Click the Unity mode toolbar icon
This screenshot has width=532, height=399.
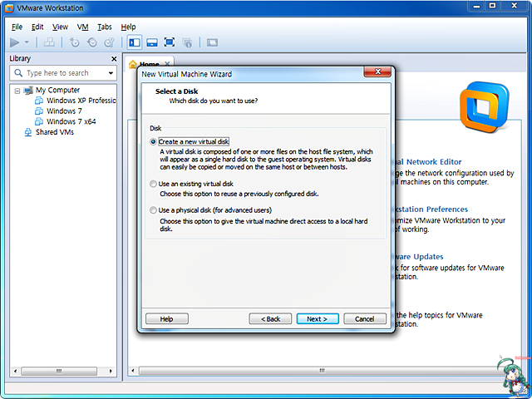[x=187, y=42]
